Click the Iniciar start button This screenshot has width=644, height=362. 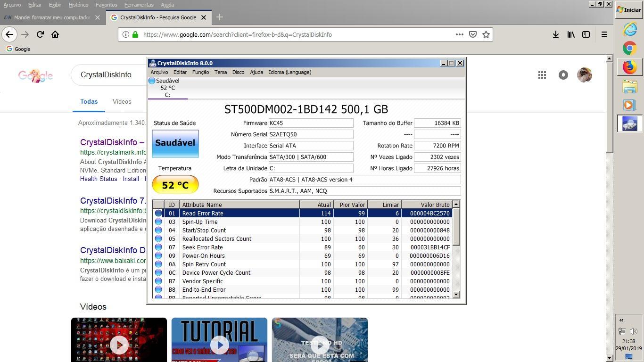tap(629, 9)
